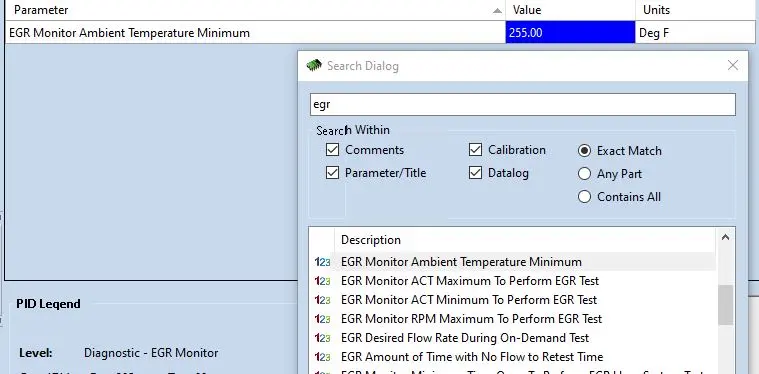Image resolution: width=759 pixels, height=374 pixels.
Task: Click icon beside EGR Monitor ACT Minimum row
Action: (322, 300)
